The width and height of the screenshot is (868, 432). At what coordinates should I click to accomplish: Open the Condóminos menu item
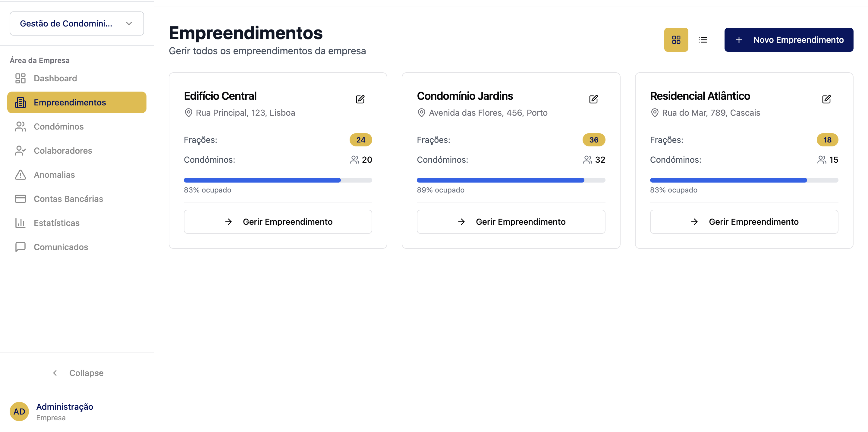58,127
